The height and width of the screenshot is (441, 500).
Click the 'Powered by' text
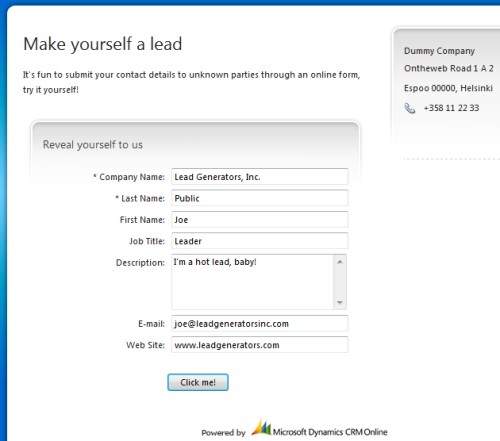point(223,433)
